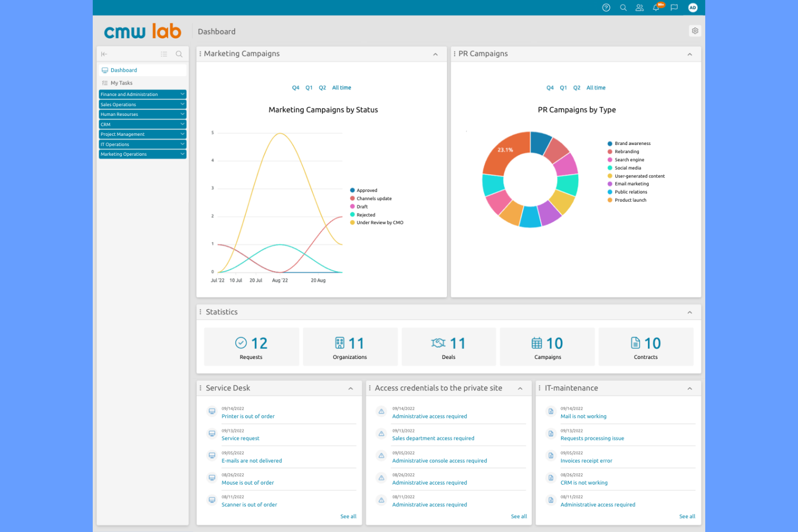Open the Printer is out of order request
This screenshot has width=798, height=532.
pos(248,416)
